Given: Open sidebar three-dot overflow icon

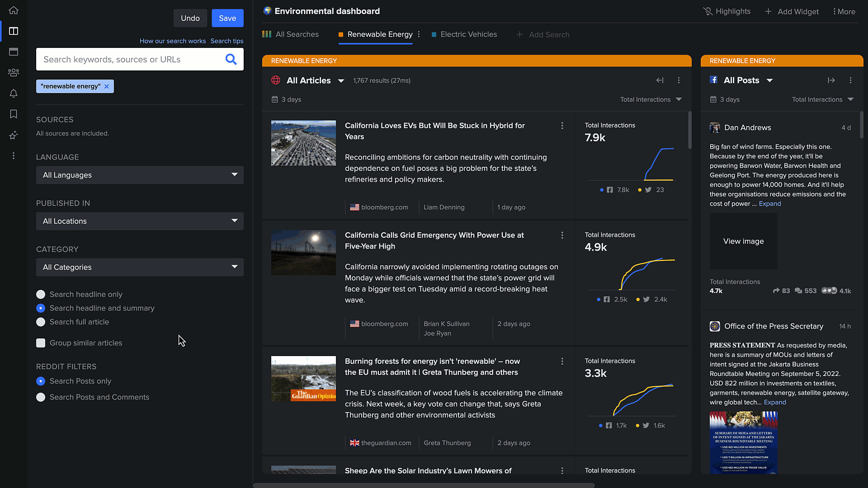Looking at the screenshot, I should point(14,155).
